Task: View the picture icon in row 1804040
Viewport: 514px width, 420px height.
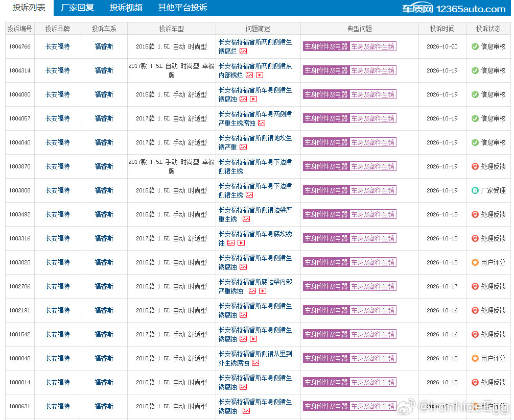Action: click(243, 147)
